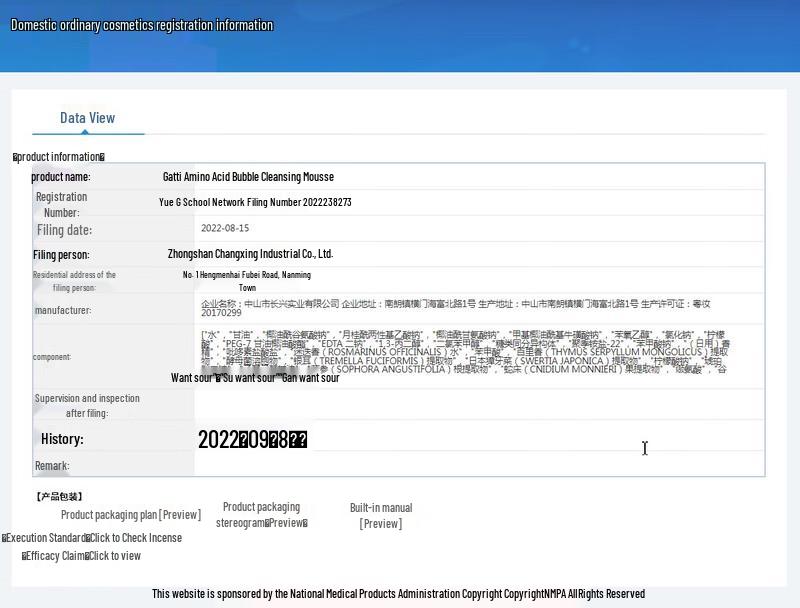The width and height of the screenshot is (800, 608).
Task: View the Efficacy Claim link
Action: [114, 556]
